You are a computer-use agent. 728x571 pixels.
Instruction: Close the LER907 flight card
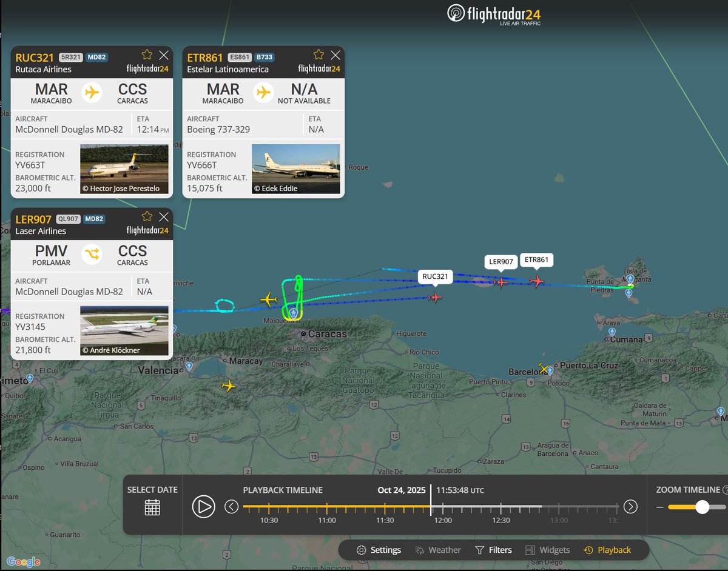(x=164, y=216)
